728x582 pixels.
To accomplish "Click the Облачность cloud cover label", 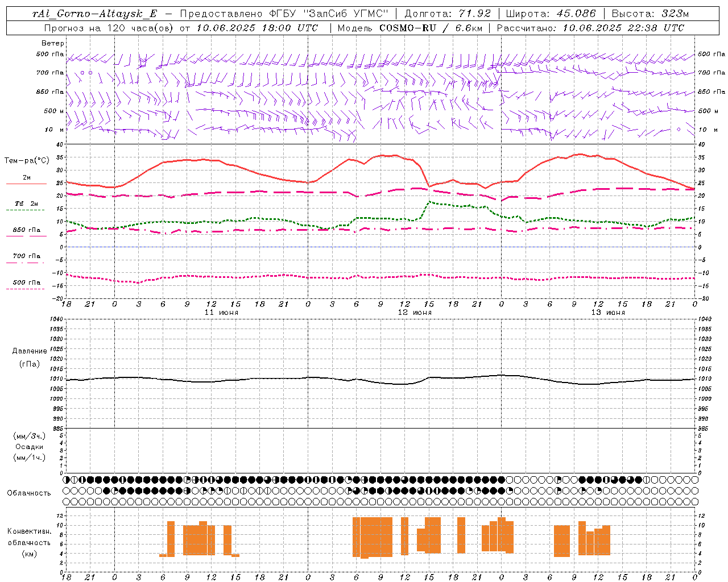I will tap(29, 493).
